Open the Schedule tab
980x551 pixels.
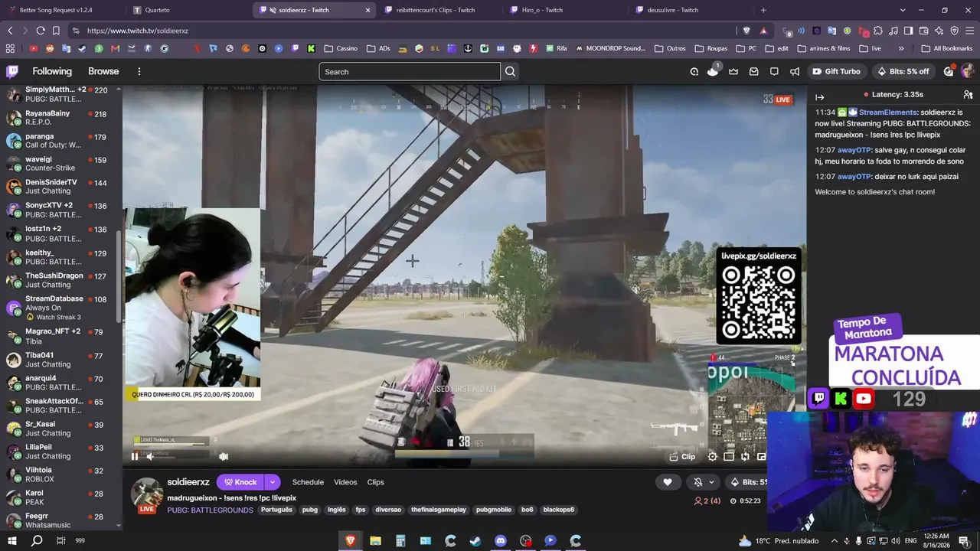[308, 482]
